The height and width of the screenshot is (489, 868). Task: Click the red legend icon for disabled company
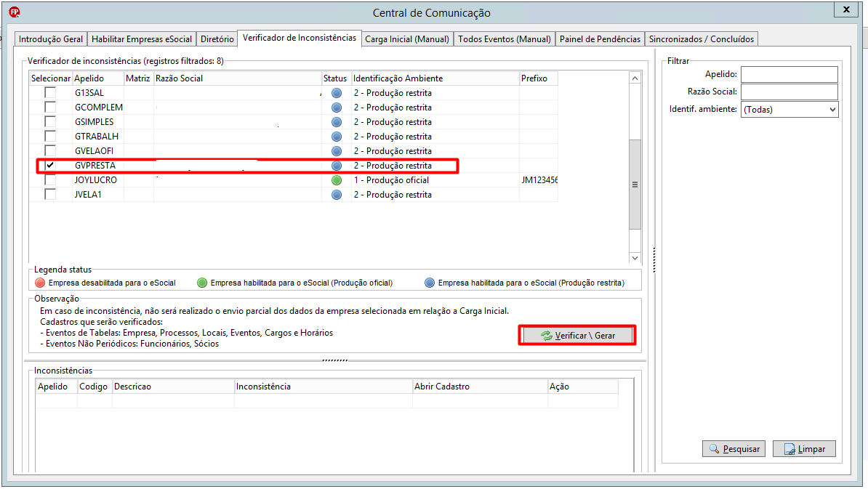(x=40, y=283)
